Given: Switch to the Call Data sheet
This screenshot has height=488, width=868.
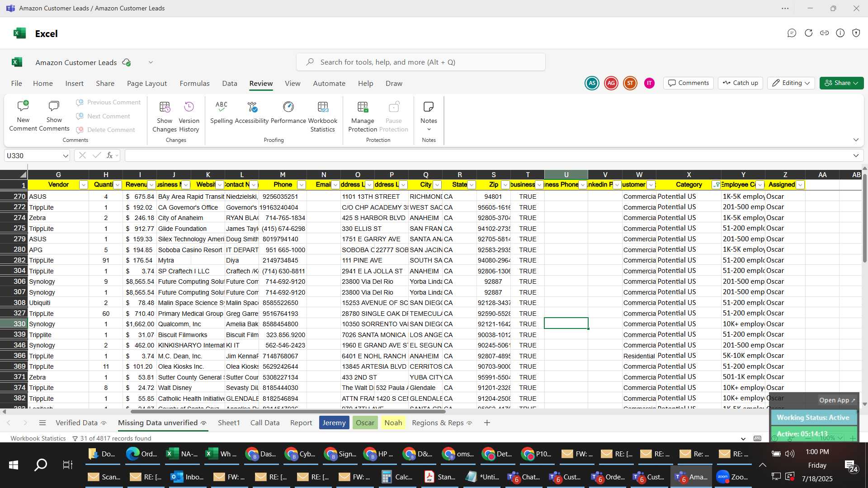Looking at the screenshot, I should click(265, 423).
